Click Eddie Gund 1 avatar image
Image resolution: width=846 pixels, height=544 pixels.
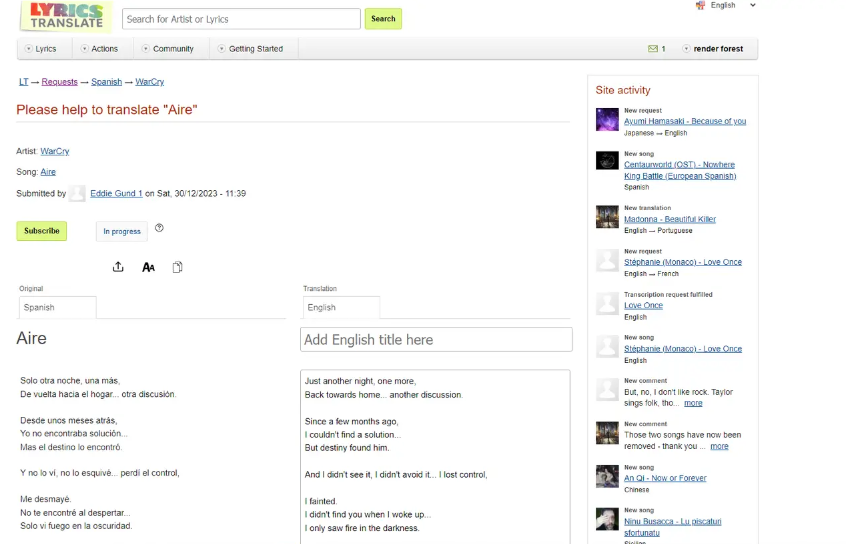[x=77, y=193]
